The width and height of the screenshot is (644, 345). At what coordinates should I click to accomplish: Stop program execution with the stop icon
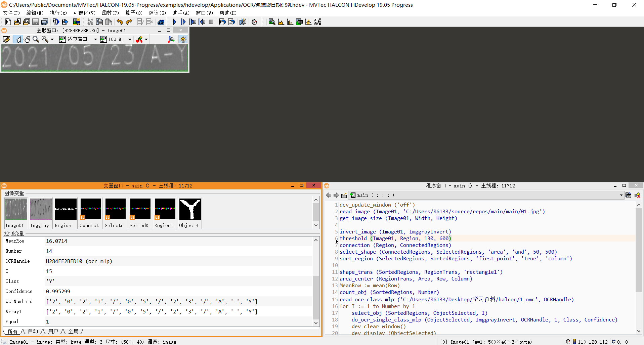[211, 22]
